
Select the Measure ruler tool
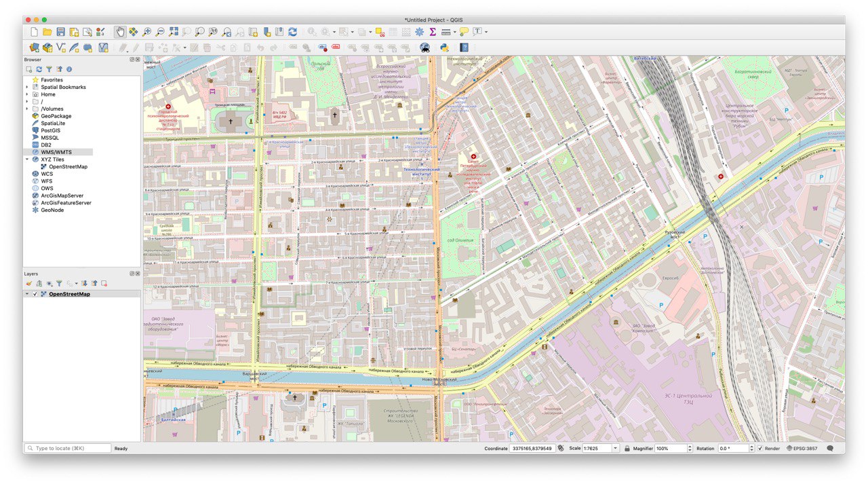point(447,32)
